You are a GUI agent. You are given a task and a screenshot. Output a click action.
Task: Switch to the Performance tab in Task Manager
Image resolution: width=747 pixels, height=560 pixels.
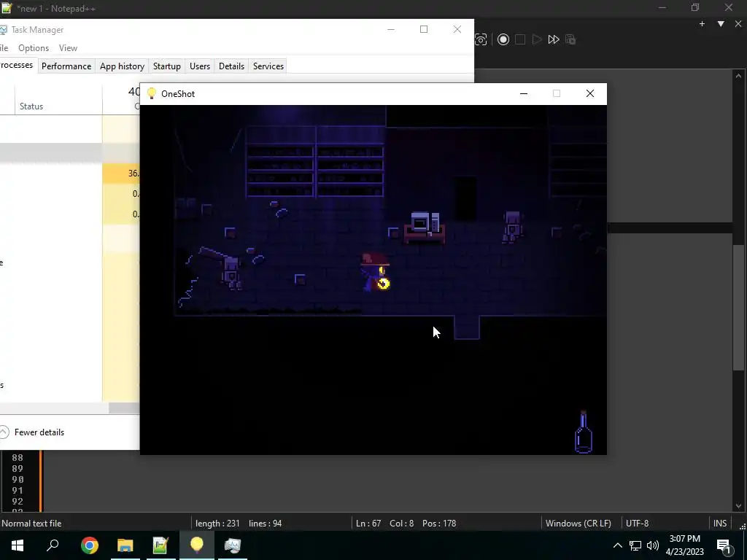66,66
